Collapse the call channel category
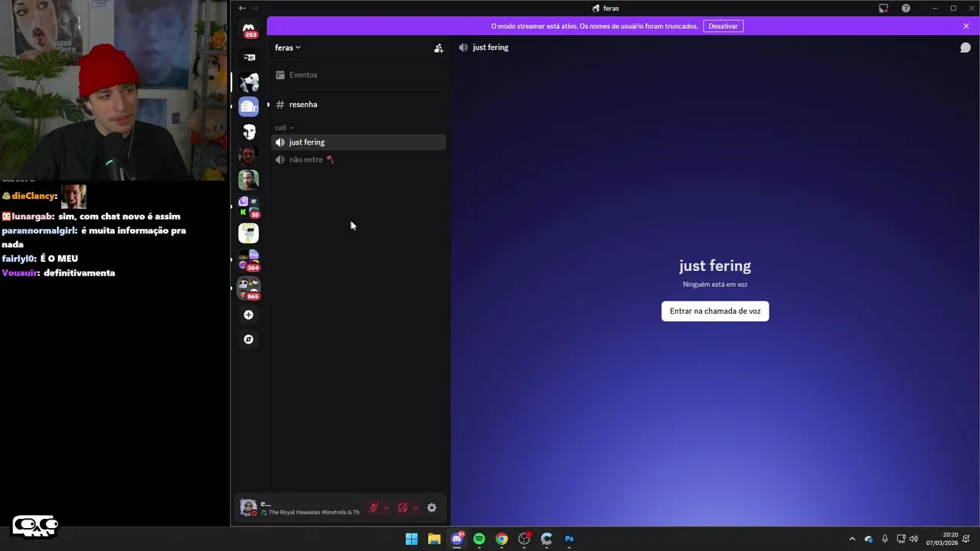Image resolution: width=980 pixels, height=551 pixels. (284, 128)
